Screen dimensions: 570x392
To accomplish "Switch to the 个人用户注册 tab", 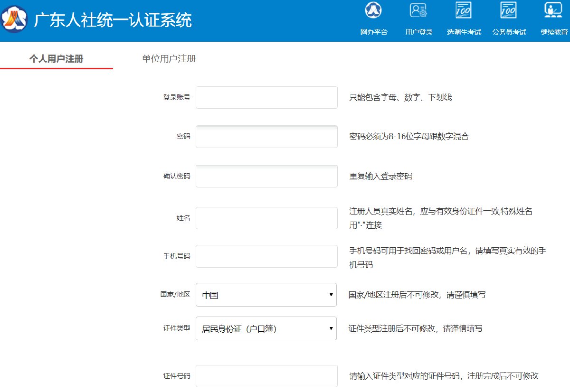I will 56,59.
